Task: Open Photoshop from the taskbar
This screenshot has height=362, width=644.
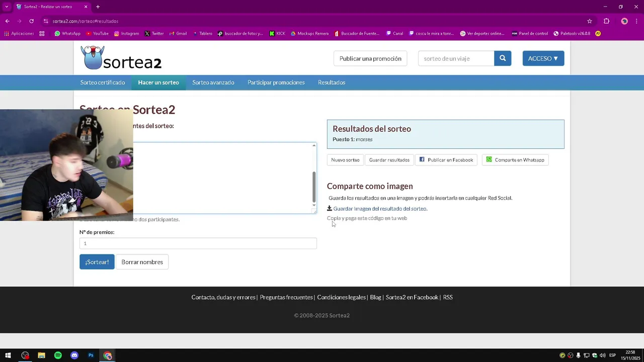Action: tap(91, 355)
